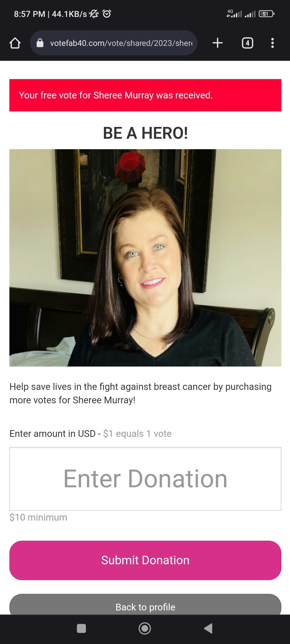Open site info via the lock icon
Image resolution: width=290 pixels, height=644 pixels.
click(40, 43)
